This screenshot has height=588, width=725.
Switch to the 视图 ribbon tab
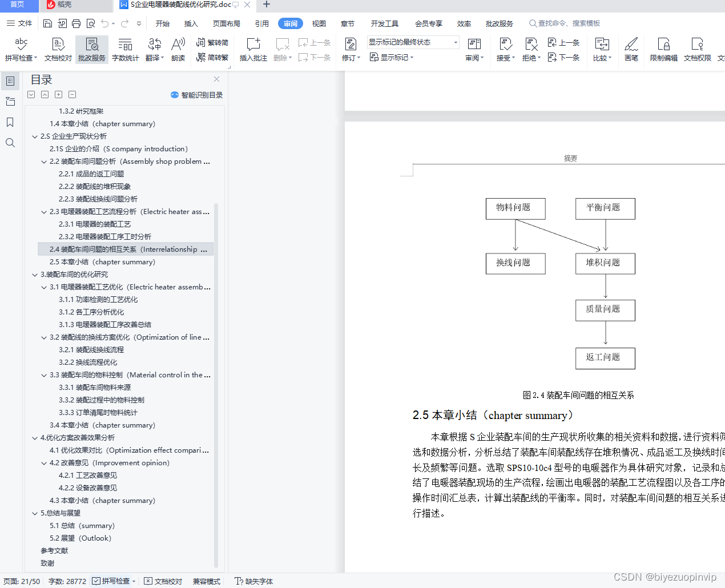[319, 23]
